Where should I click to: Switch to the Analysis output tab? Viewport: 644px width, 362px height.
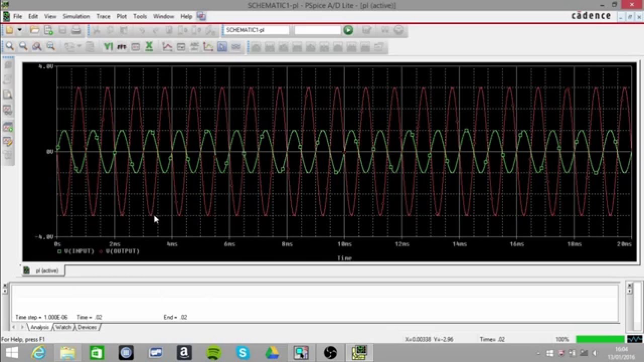pyautogui.click(x=40, y=327)
